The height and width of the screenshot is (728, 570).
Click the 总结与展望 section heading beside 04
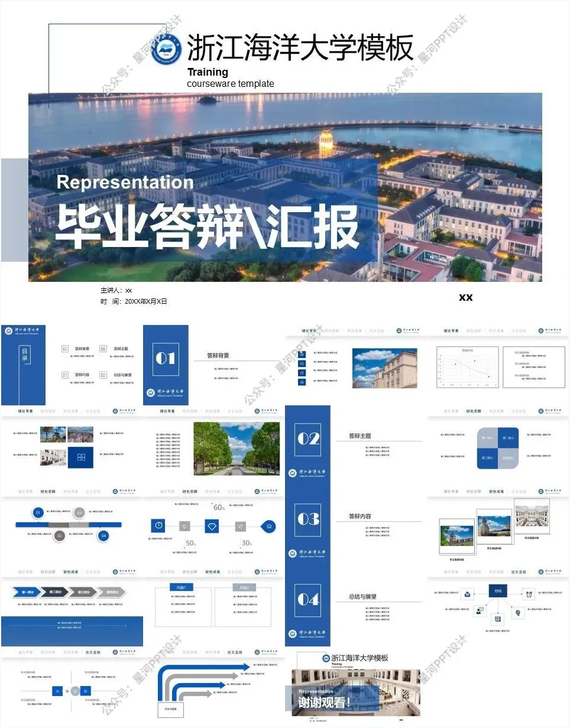[x=362, y=597]
